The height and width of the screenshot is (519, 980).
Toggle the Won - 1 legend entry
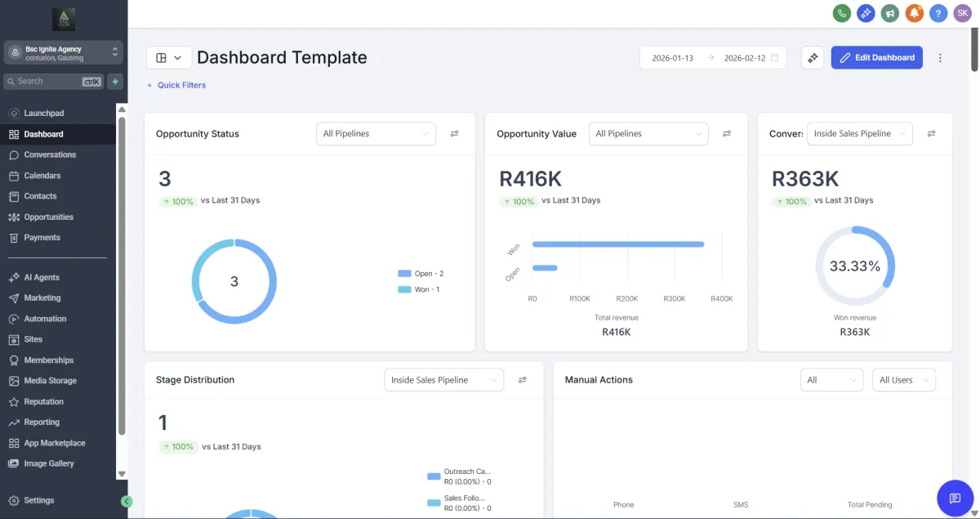(x=419, y=289)
